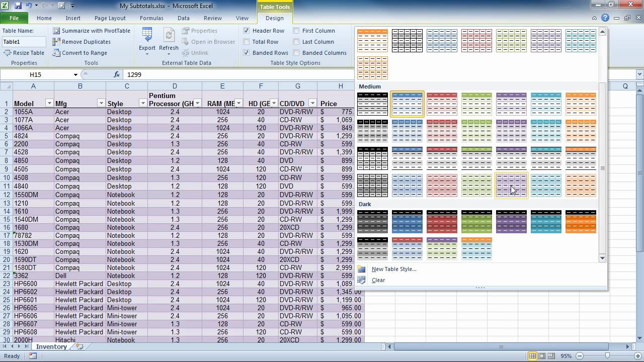Viewport: 644px width, 362px height.
Task: Click Clear to remove table style
Action: (x=378, y=280)
